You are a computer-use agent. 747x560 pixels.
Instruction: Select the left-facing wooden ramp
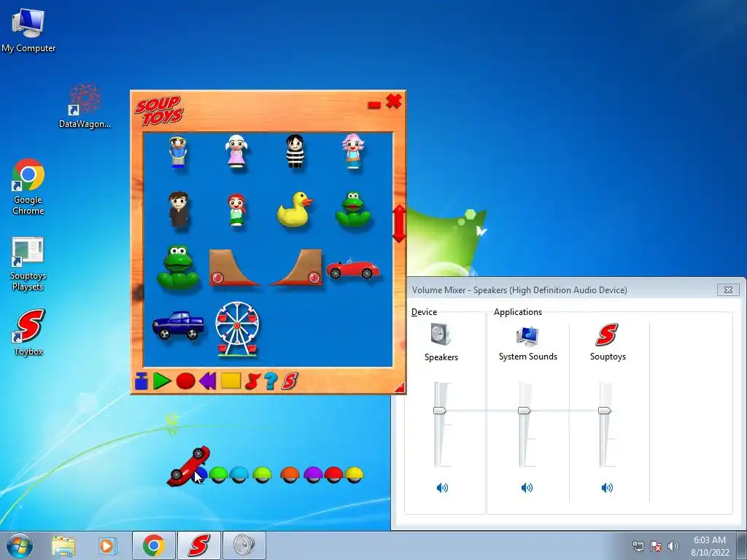[234, 268]
